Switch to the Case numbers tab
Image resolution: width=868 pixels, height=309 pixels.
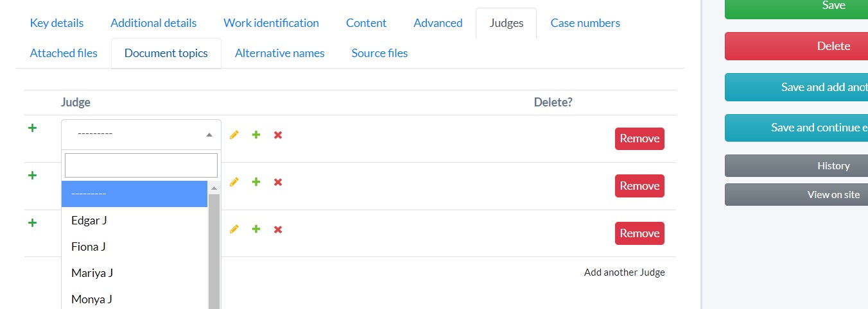pos(585,23)
